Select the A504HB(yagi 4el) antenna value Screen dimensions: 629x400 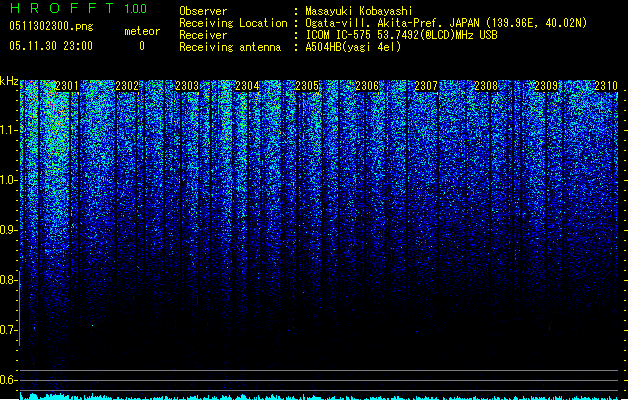[x=353, y=47]
